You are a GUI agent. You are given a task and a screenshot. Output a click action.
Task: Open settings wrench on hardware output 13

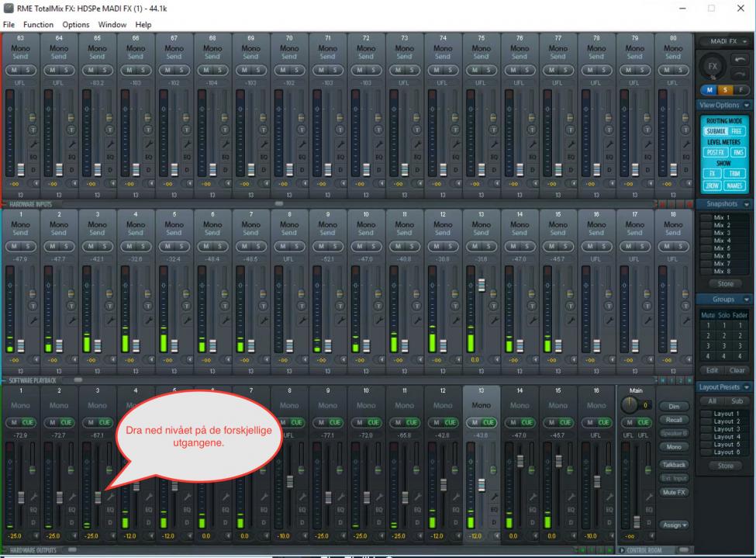click(x=494, y=497)
